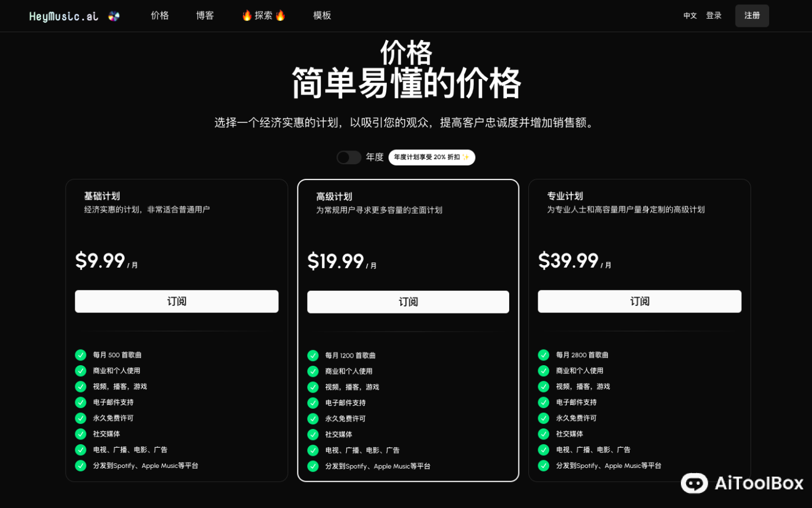Viewport: 812px width, 508px height.
Task: Click the checkmark beside 社交媒体 in 高级计划
Action: (313, 434)
